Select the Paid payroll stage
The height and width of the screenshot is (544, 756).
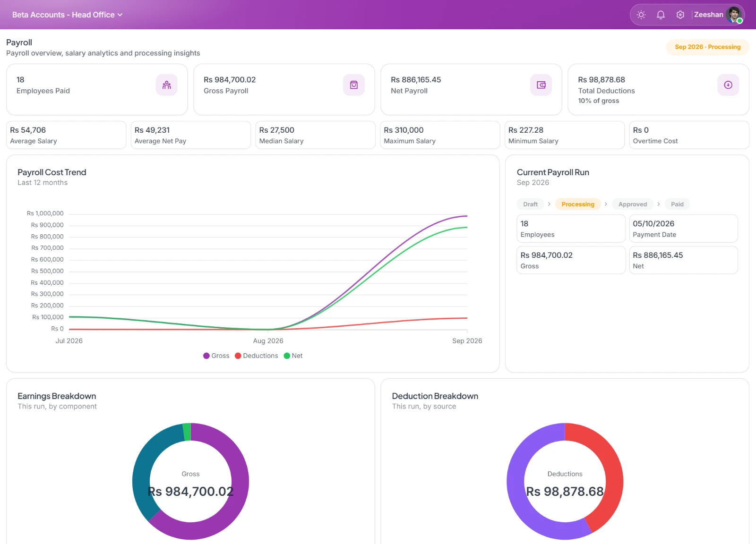[677, 204]
